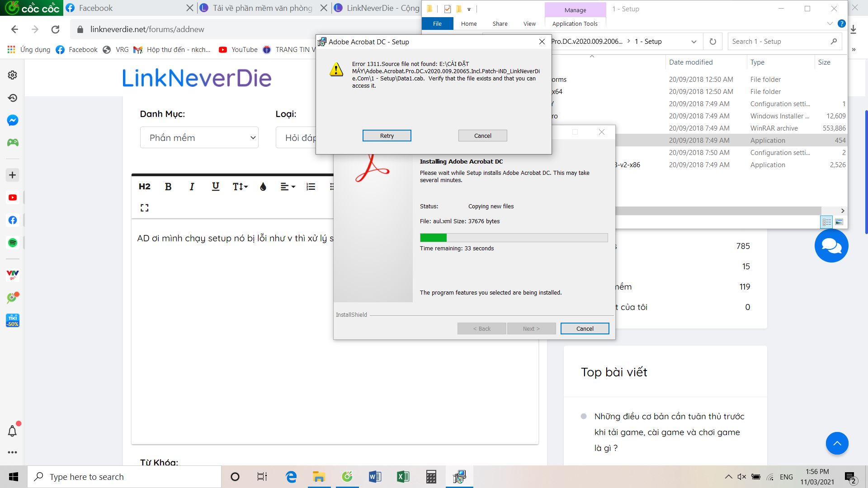The image size is (868, 488).
Task: Click the installation progress bar
Action: pyautogui.click(x=514, y=238)
